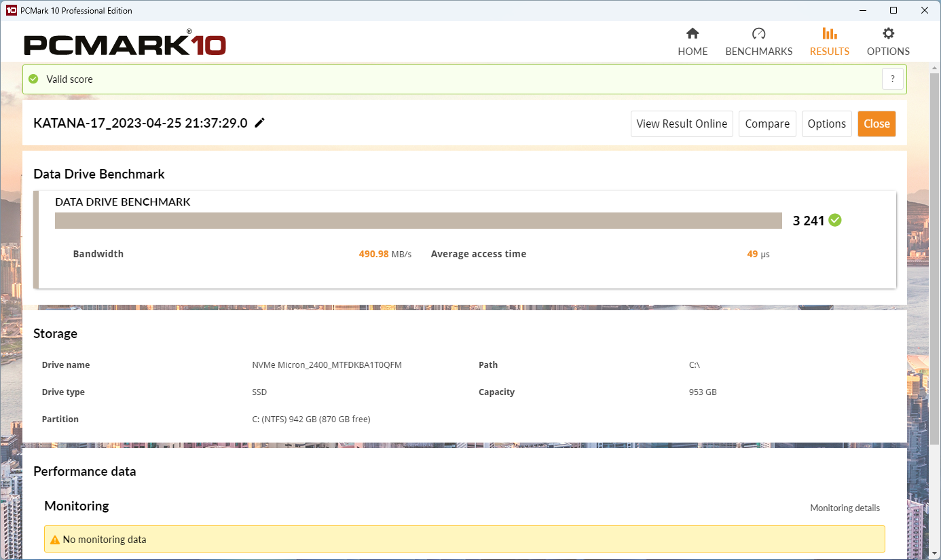
Task: Click the question mark help button
Action: tap(893, 79)
